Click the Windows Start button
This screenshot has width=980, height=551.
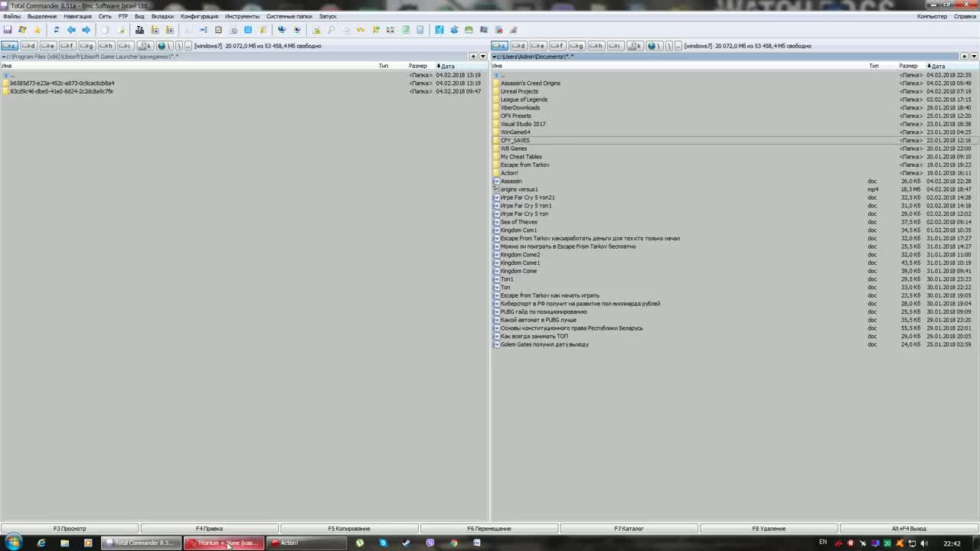click(14, 543)
